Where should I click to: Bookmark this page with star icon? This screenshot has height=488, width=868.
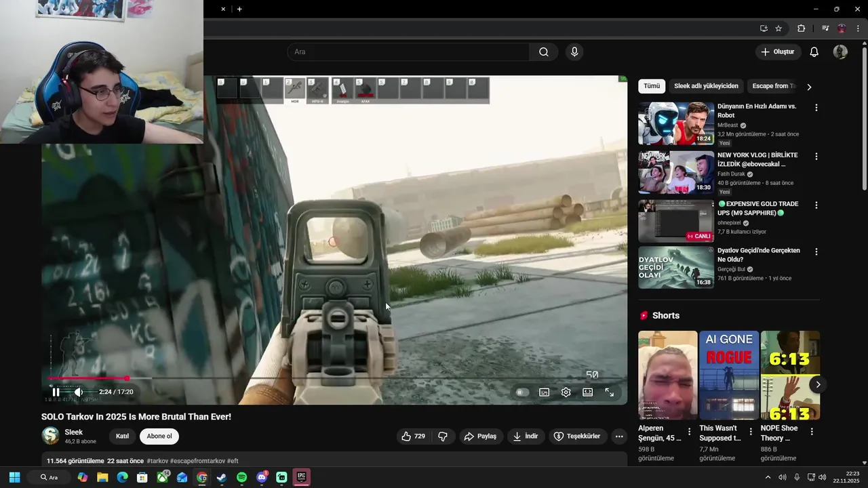[x=778, y=28]
